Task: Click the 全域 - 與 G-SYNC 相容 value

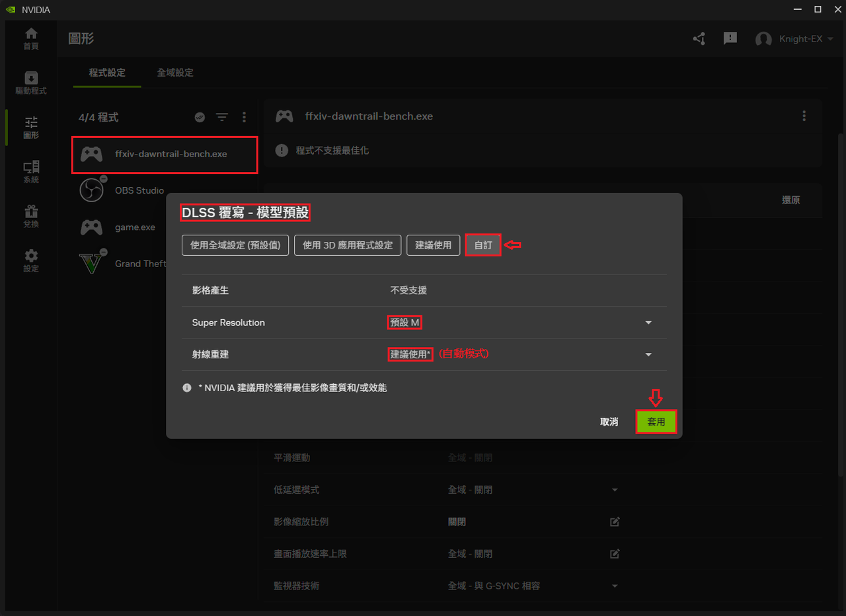Action: point(494,586)
